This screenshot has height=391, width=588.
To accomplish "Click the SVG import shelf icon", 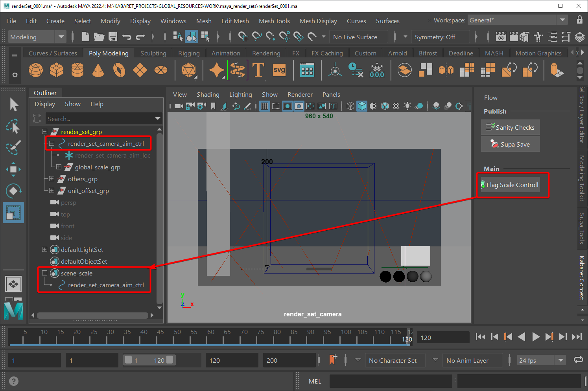I will 279,70.
